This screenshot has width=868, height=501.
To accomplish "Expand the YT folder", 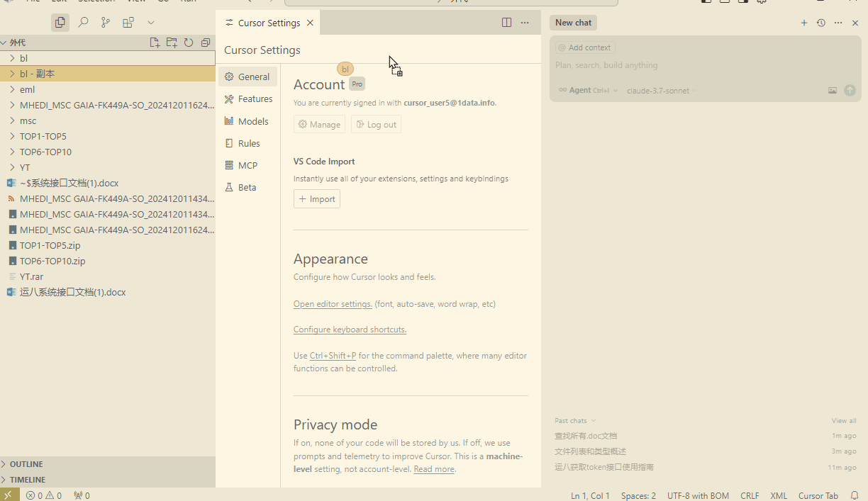I will (108, 167).
